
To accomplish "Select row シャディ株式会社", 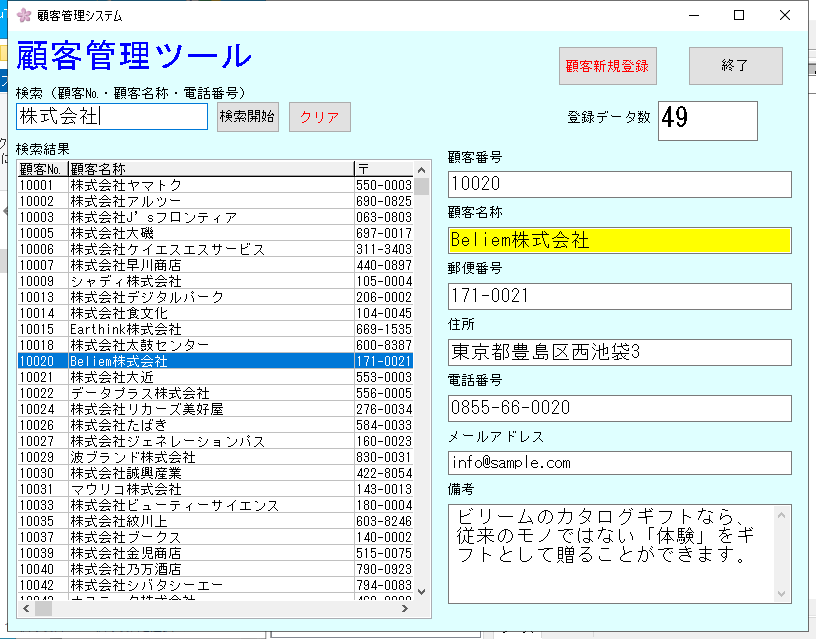I will tap(215, 282).
